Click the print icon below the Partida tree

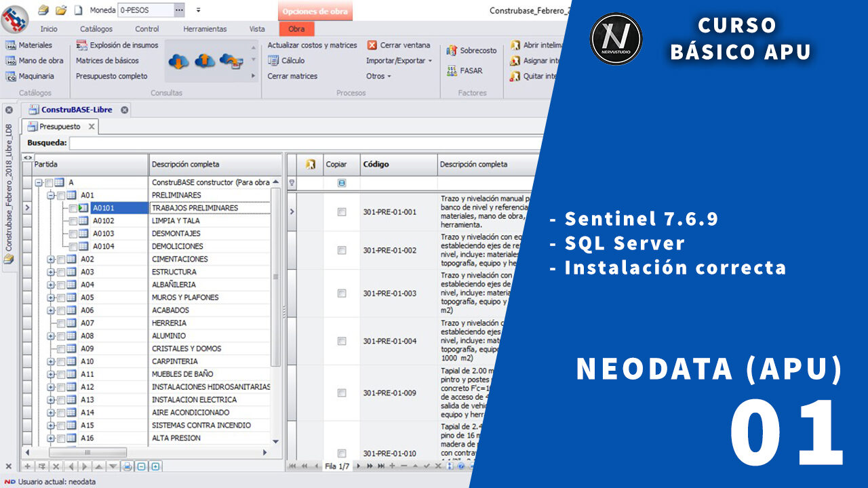click(127, 466)
